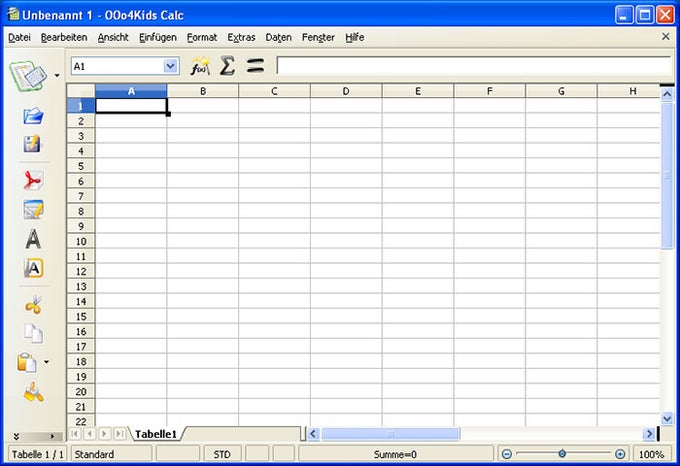Click the vertical scrollbar thumb
680x466 pixels.
[667, 176]
